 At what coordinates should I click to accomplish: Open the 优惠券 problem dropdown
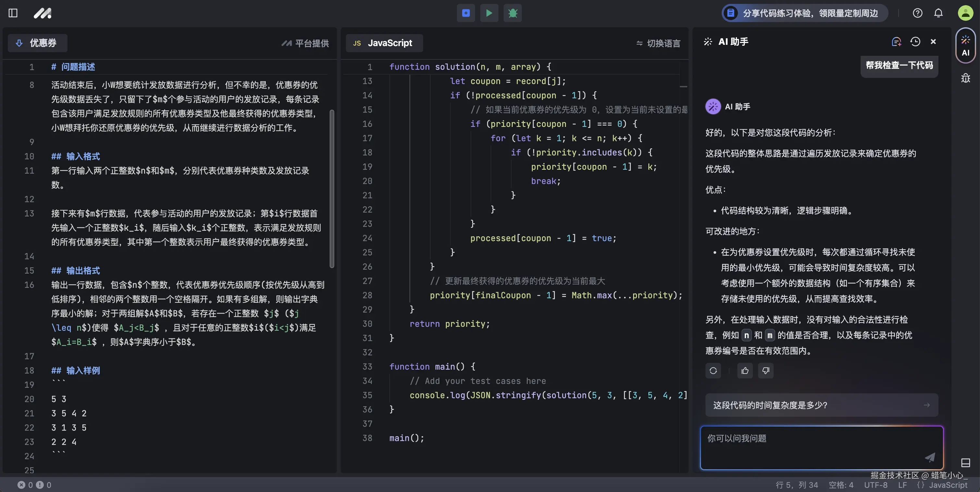tap(37, 43)
